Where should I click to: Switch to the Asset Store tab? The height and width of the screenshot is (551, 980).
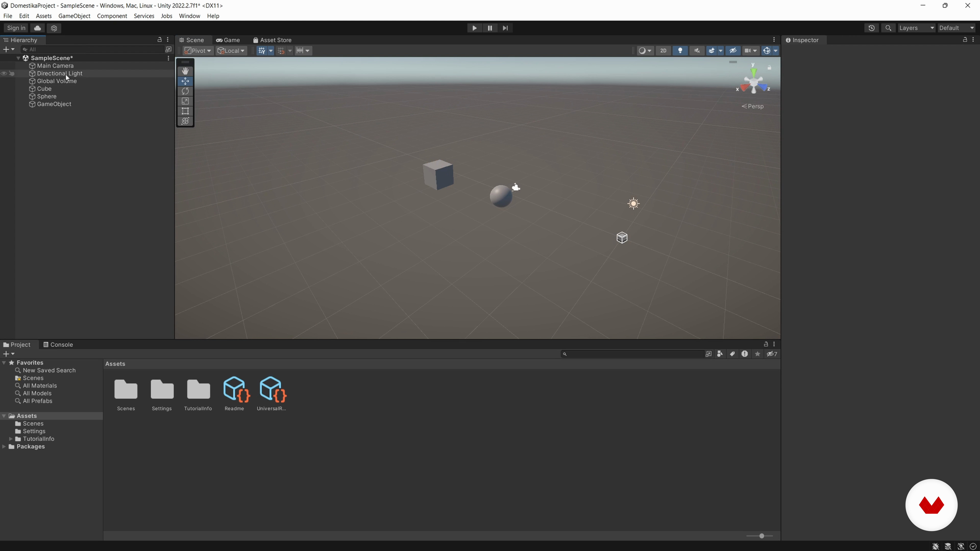(x=272, y=40)
